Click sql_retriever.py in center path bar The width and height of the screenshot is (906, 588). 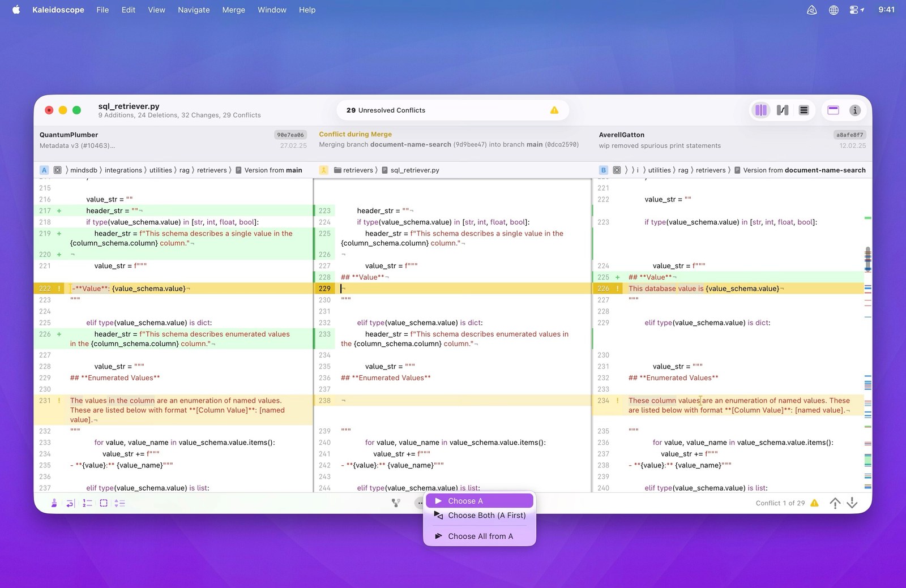(x=411, y=170)
